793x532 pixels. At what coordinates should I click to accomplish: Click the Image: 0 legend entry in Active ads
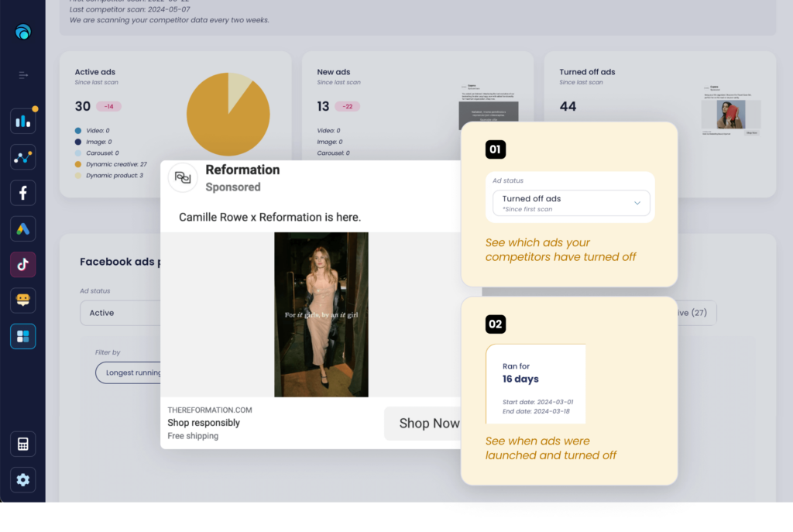[93, 142]
